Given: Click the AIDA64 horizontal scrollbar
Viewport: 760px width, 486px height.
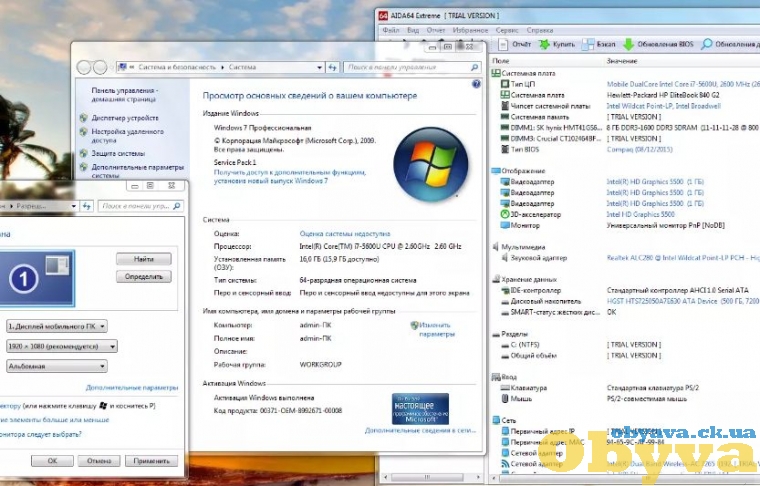Looking at the screenshot, I should [433, 477].
